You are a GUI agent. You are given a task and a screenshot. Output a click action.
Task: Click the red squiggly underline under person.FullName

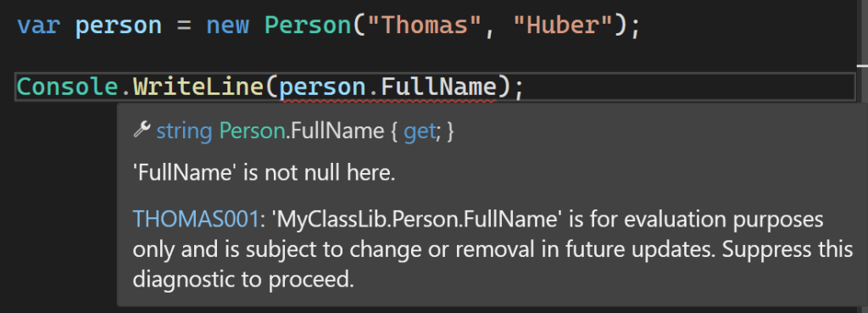(388, 102)
